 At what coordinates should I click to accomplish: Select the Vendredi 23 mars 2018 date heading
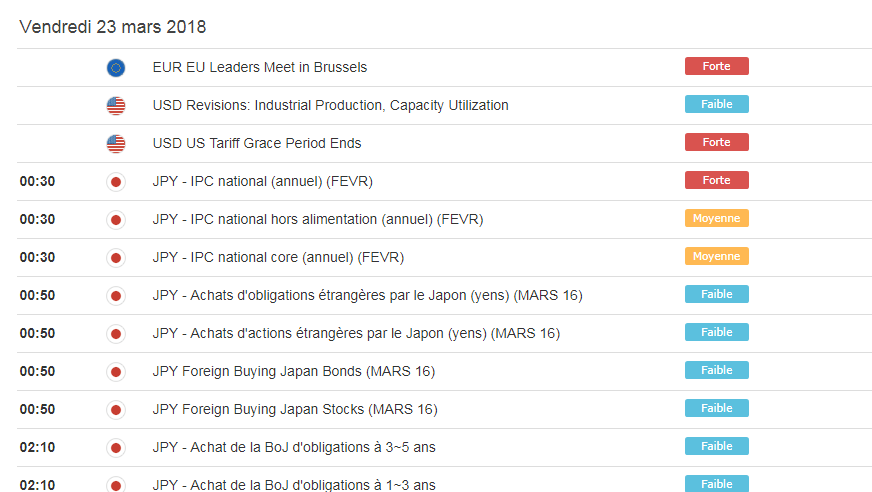113,27
